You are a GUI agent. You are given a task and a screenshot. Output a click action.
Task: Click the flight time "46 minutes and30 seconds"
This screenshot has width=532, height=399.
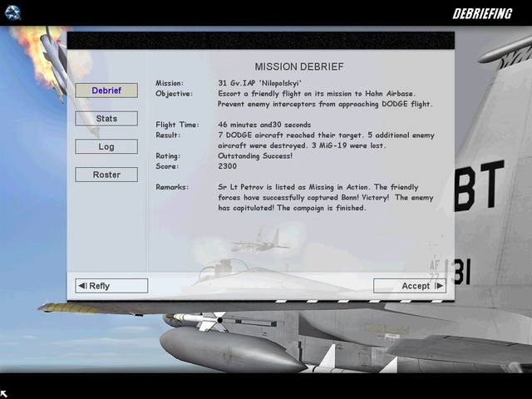pos(264,125)
